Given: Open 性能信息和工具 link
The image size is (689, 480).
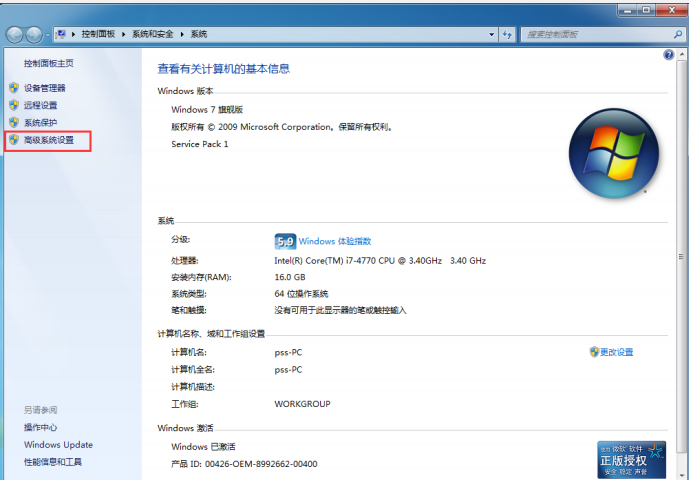Looking at the screenshot, I should point(53,462).
